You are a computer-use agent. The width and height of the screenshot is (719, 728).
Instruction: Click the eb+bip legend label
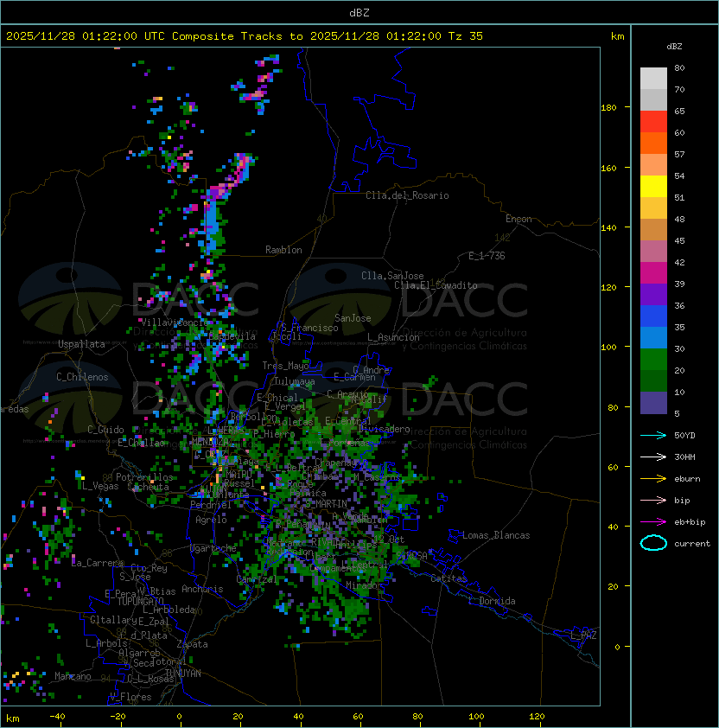[690, 522]
